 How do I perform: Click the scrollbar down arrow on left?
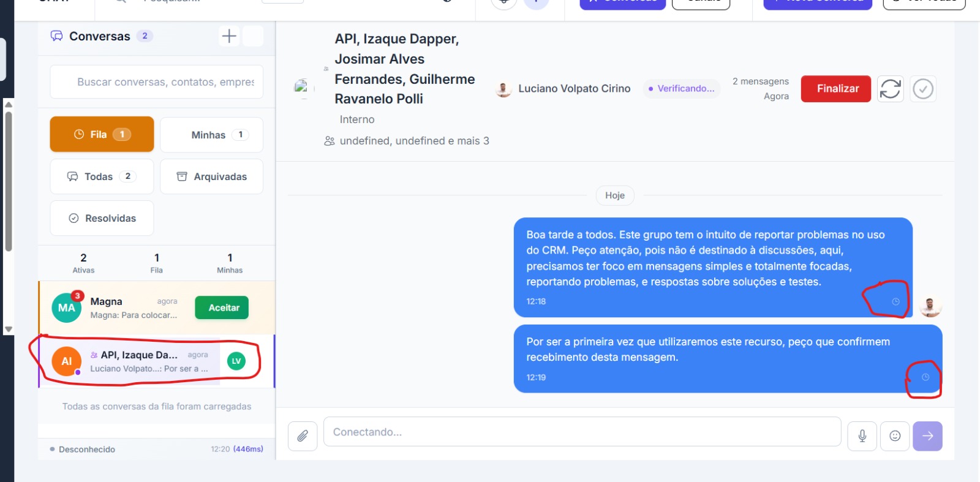9,329
